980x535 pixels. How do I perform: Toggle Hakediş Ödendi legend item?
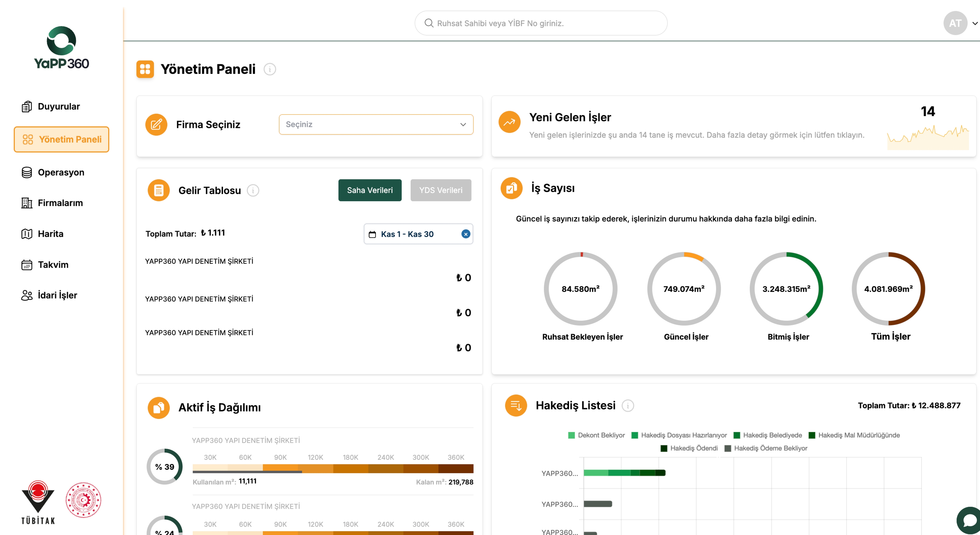pos(689,448)
